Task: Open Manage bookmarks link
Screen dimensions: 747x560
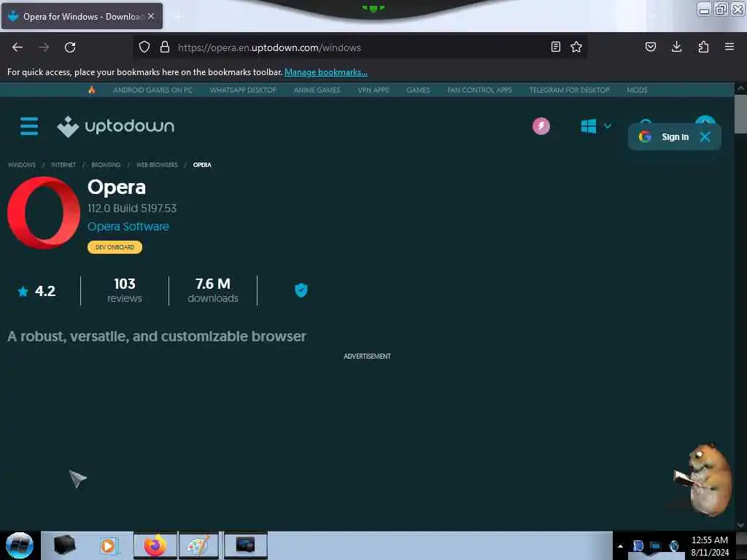Action: coord(326,72)
